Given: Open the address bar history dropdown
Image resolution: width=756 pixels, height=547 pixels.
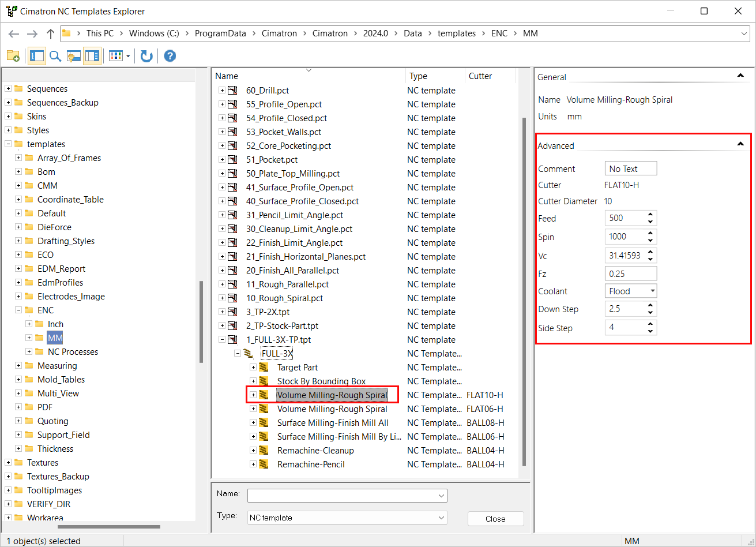Looking at the screenshot, I should click(744, 33).
